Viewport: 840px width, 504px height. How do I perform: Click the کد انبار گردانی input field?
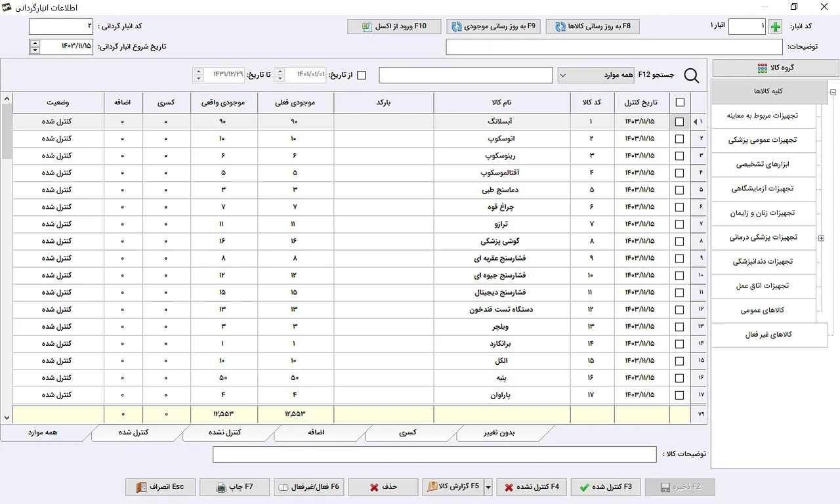click(x=62, y=27)
